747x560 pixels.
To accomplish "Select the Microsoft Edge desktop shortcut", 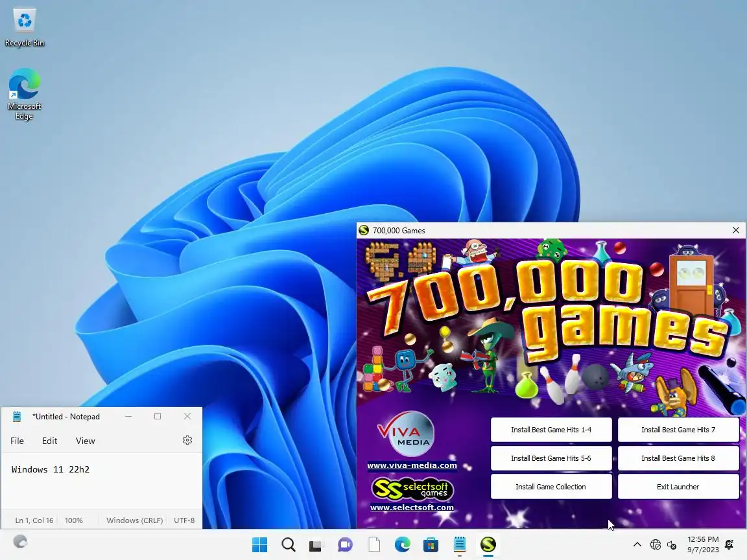I will [24, 94].
